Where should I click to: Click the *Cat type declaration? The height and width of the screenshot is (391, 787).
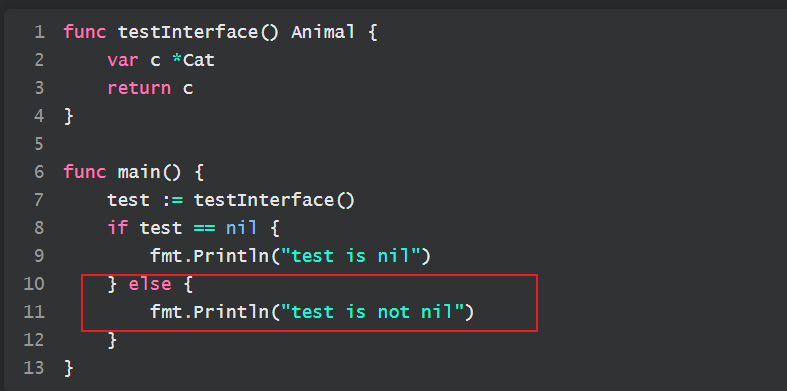pyautogui.click(x=193, y=61)
